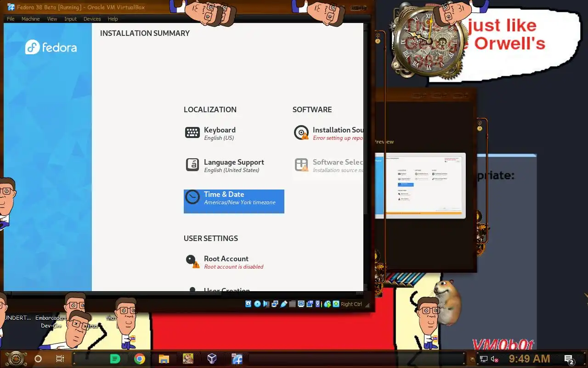Click the audio status icon in VirtualBox
This screenshot has height=368, width=588.
pyautogui.click(x=266, y=304)
